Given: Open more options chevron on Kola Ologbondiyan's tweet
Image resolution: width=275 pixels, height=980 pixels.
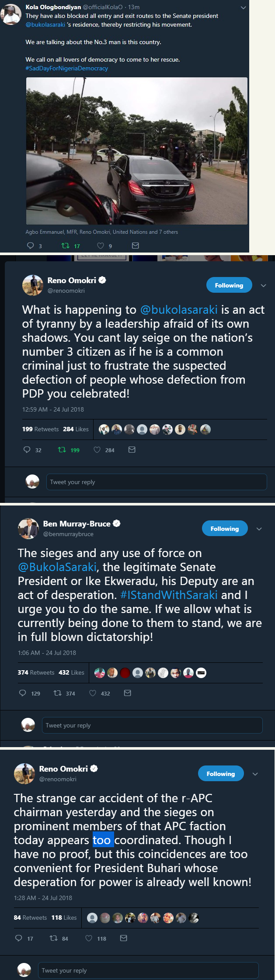Looking at the screenshot, I should click(x=244, y=7).
